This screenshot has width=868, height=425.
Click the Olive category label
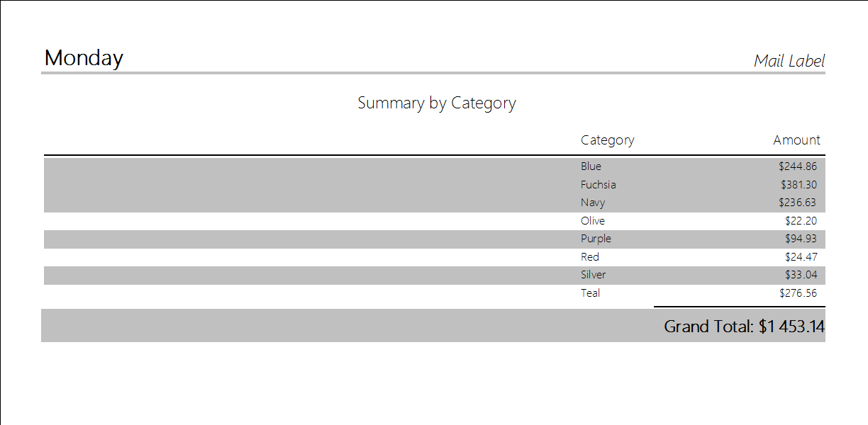coord(593,221)
